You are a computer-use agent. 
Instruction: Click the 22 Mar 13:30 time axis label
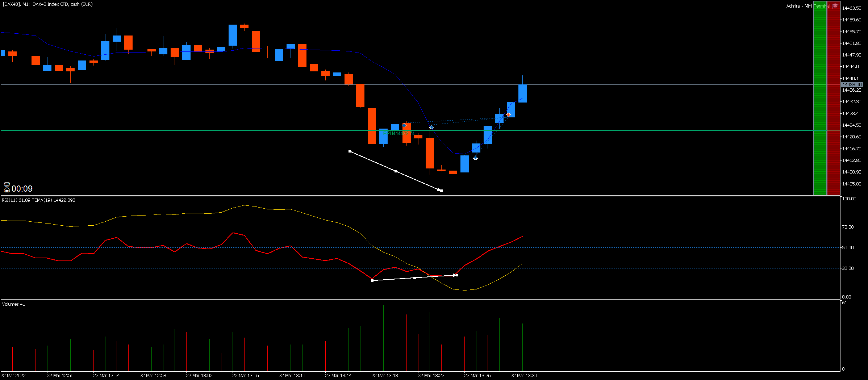[523, 376]
